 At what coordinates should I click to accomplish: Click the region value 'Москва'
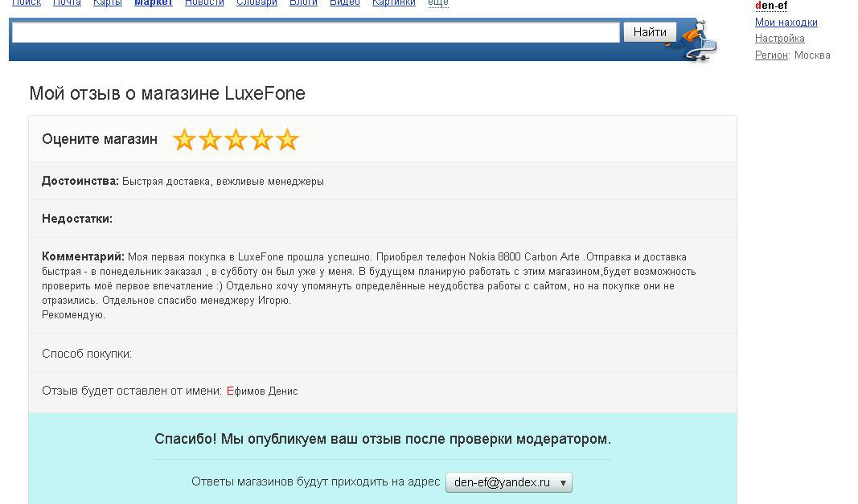point(812,55)
